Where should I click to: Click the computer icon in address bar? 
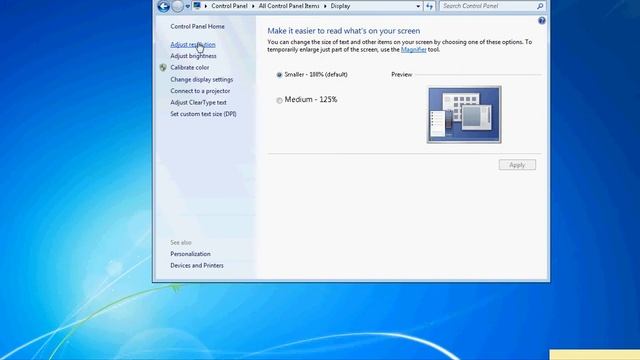point(198,6)
